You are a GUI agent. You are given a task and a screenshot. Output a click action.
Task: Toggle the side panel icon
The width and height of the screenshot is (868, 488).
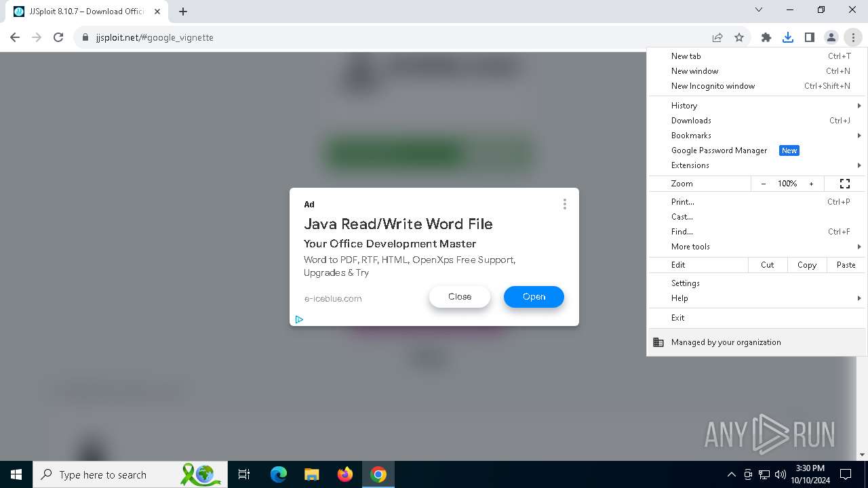pos(810,37)
